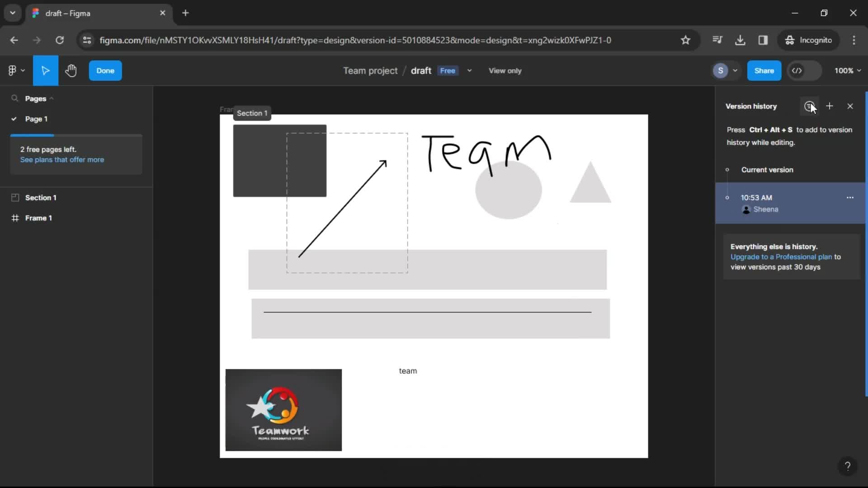The image size is (868, 488).
Task: Click the Version history icon
Action: 809,106
